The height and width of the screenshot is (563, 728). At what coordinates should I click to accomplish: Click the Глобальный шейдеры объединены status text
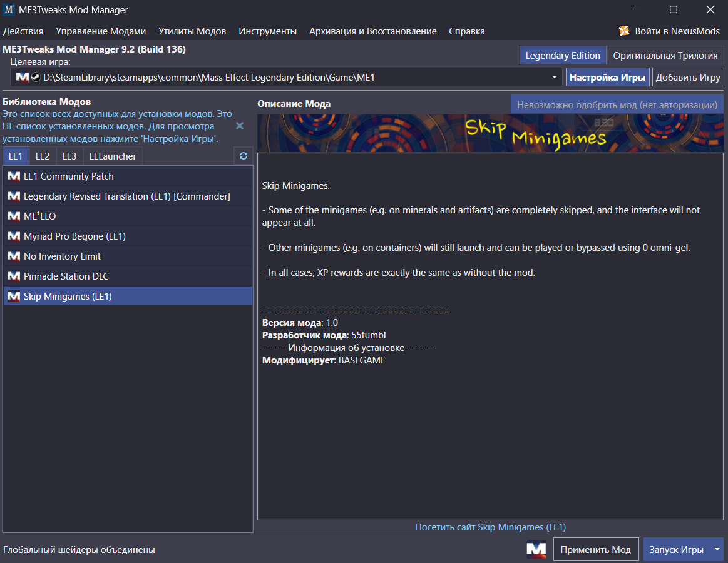(79, 550)
